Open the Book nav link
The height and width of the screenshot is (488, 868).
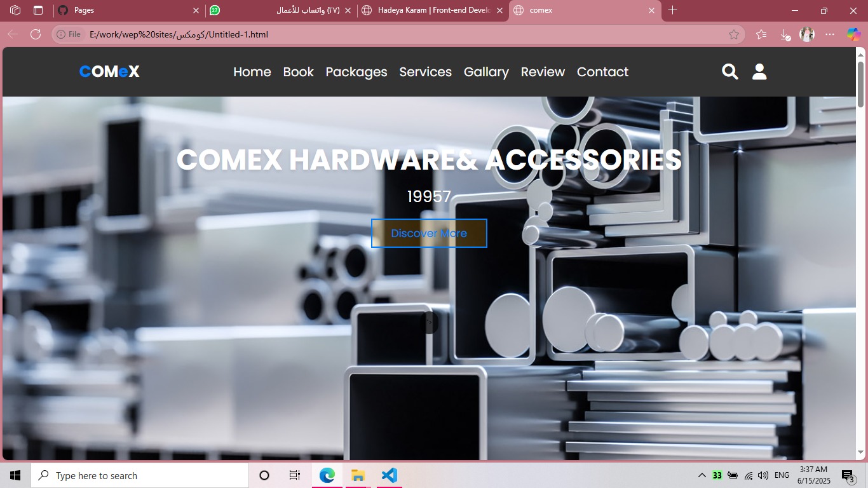299,72
